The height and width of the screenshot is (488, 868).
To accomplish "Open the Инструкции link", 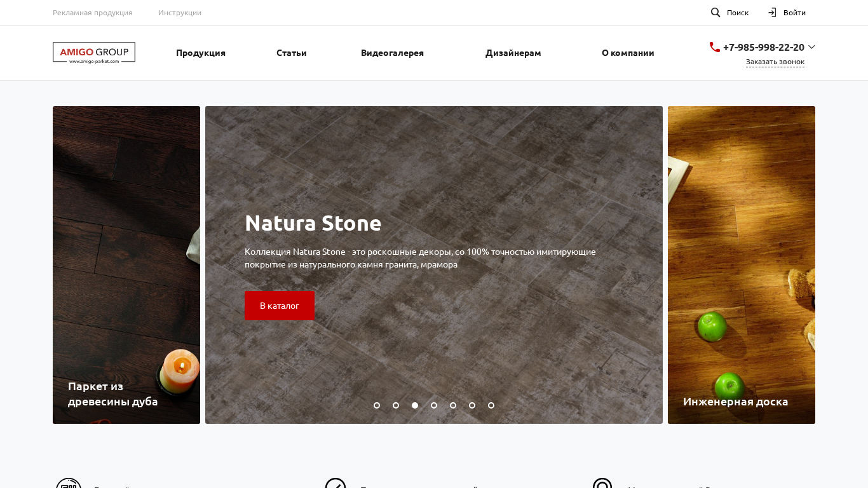I will click(180, 12).
